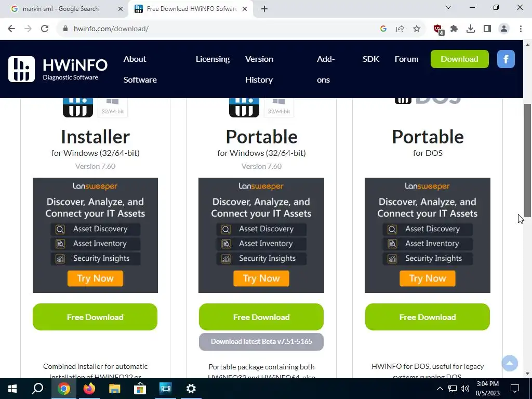The height and width of the screenshot is (399, 532).
Task: Click the scrollbar up arrow
Action: pos(528,45)
